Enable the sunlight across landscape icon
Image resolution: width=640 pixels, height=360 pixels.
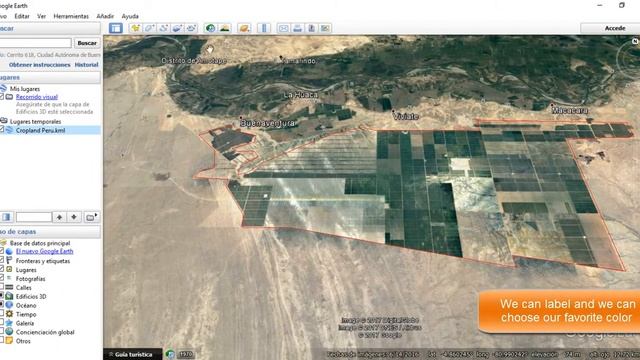224,28
